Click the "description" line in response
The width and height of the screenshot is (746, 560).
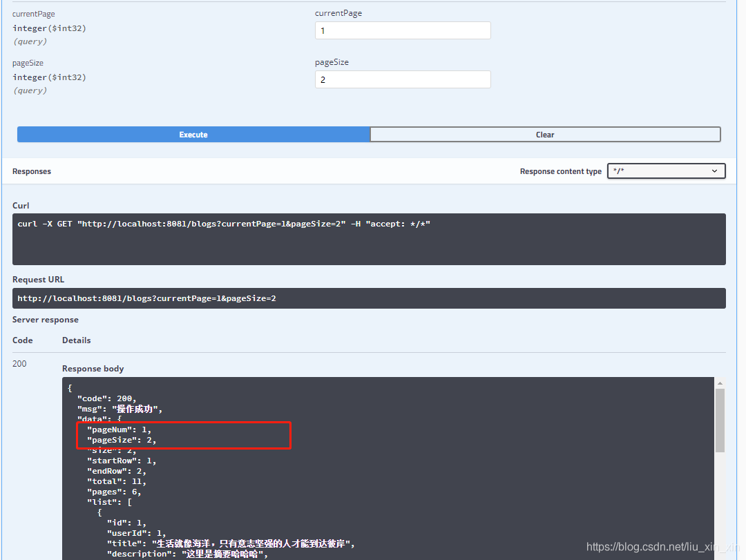187,554
